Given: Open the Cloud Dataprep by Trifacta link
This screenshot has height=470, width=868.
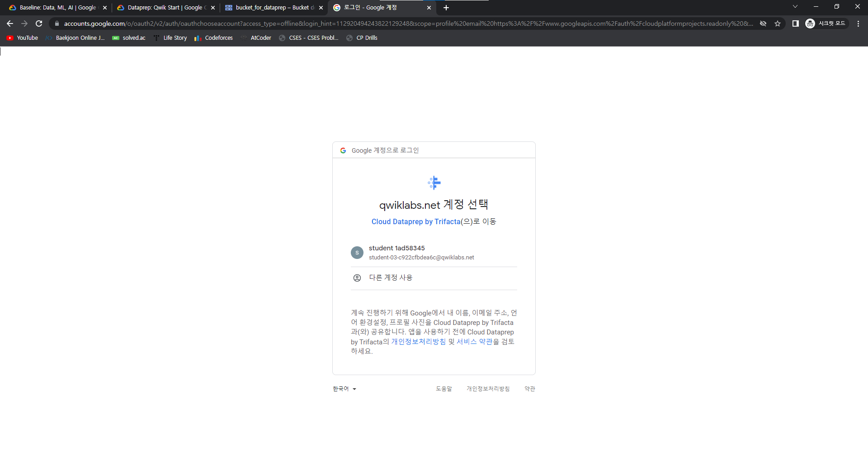Looking at the screenshot, I should [416, 221].
